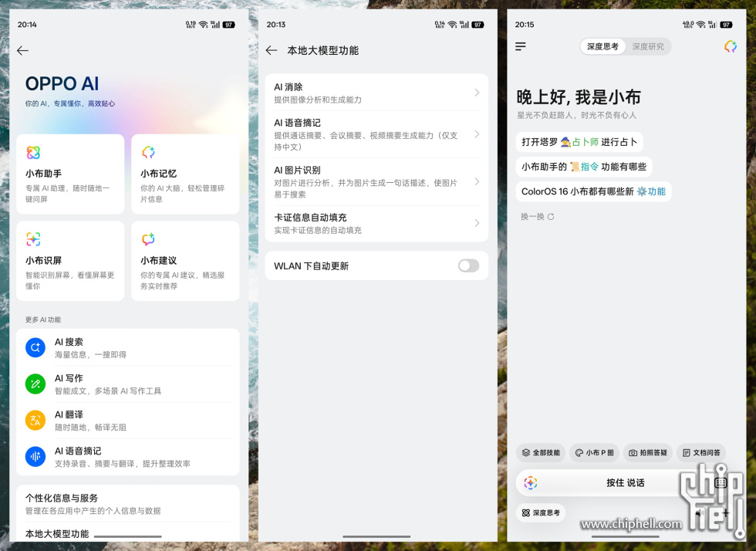This screenshot has height=551, width=756.
Task: Switch to keyboard input via keyboard icon
Action: coord(721,482)
